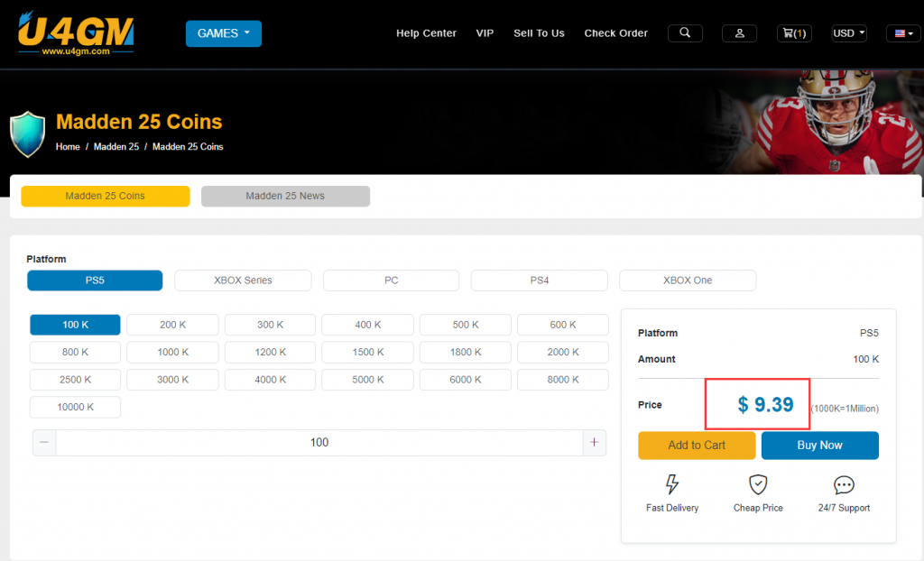The image size is (924, 561).
Task: Open the user account icon
Action: click(739, 33)
